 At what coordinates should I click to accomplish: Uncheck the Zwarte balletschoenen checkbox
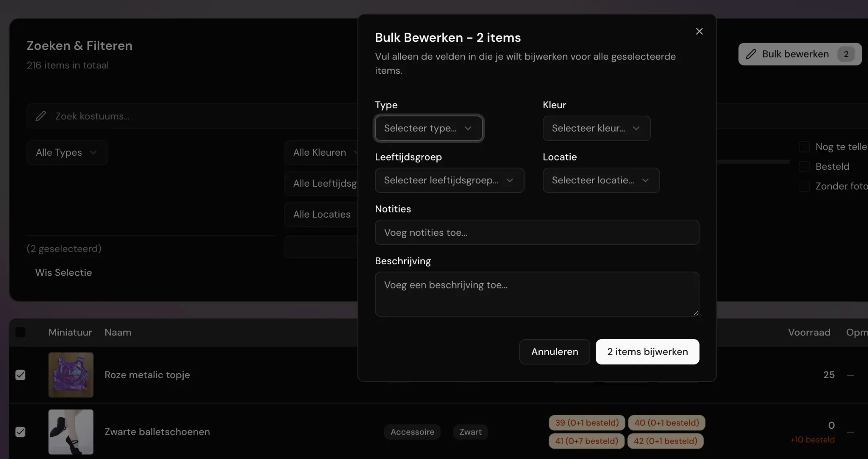[20, 432]
